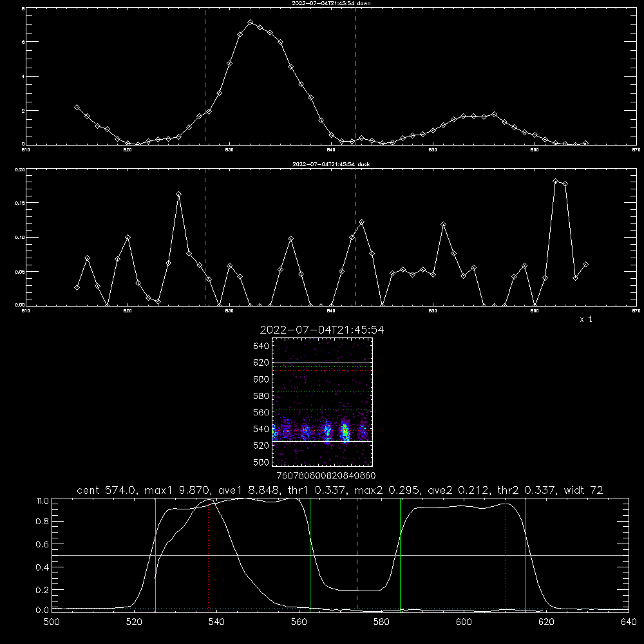The height and width of the screenshot is (644, 644).
Task: Click the tallest peak marker in dusk plot
Action: coord(555,181)
